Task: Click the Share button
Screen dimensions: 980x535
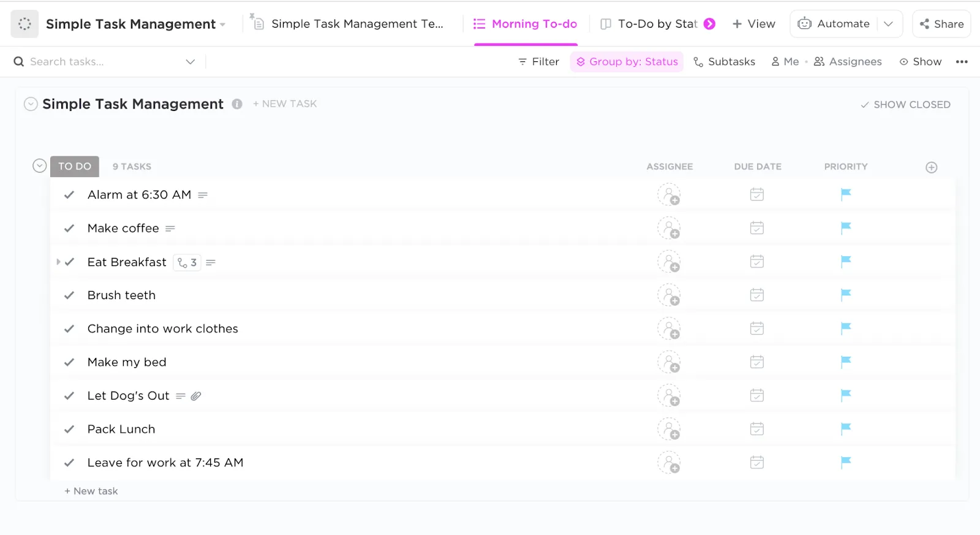Action: coord(941,24)
